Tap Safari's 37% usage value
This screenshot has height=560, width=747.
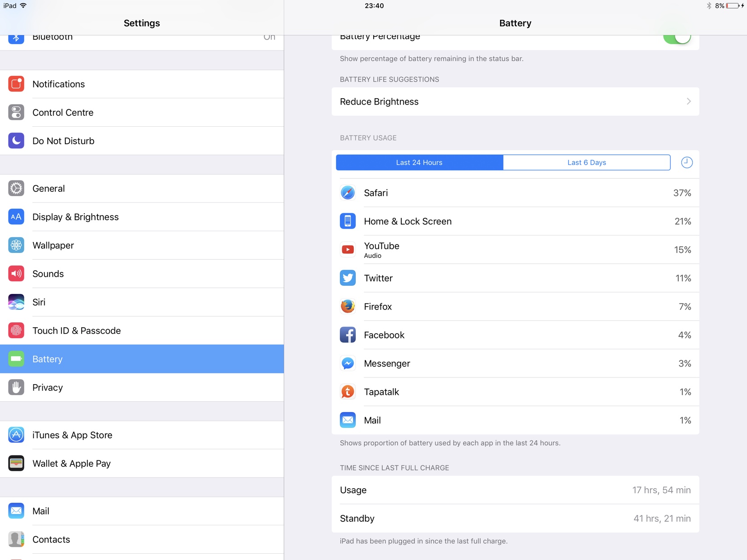pyautogui.click(x=682, y=193)
